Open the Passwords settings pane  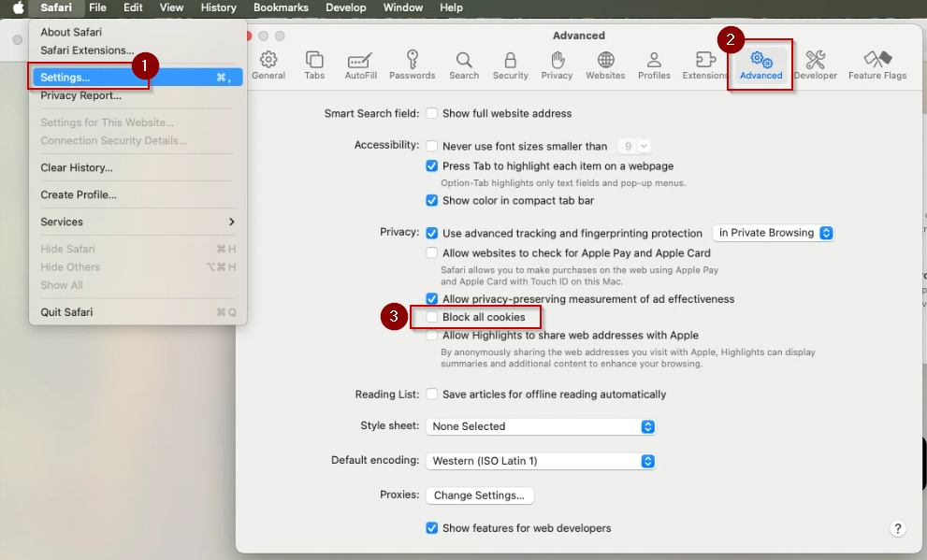coord(413,63)
